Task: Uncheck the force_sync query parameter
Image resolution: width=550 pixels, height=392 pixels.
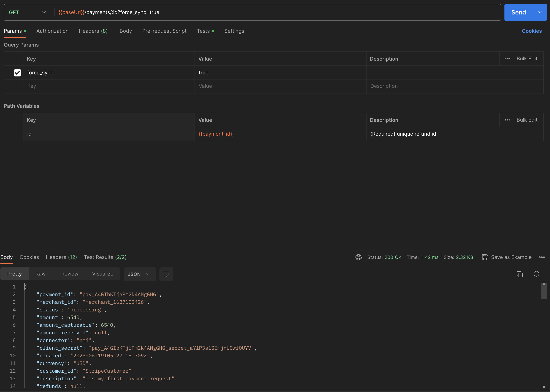Action: pos(17,73)
